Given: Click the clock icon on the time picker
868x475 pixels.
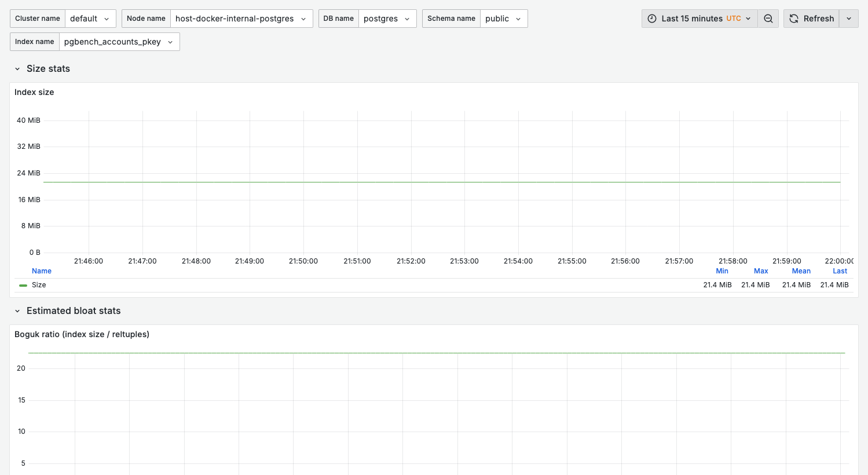Looking at the screenshot, I should coord(652,18).
